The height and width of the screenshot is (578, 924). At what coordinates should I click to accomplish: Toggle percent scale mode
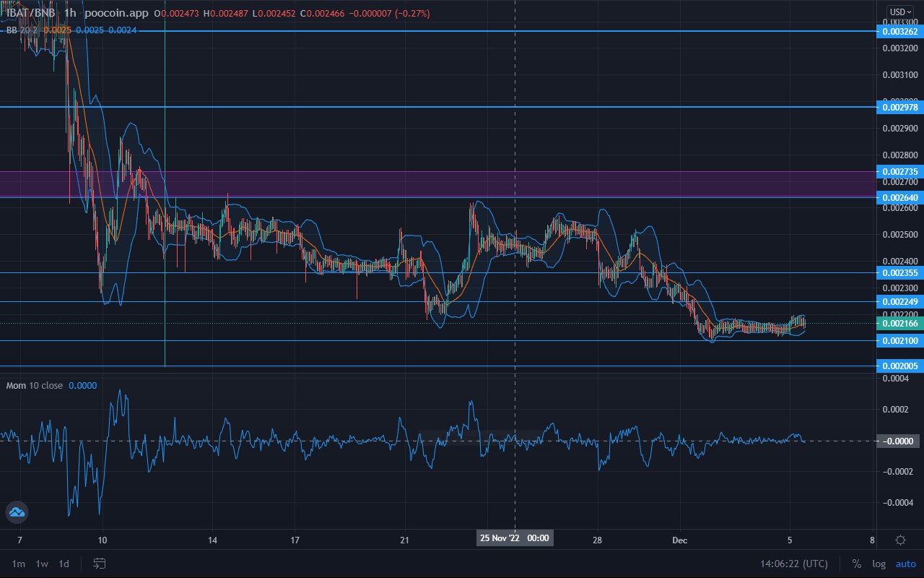(x=857, y=564)
